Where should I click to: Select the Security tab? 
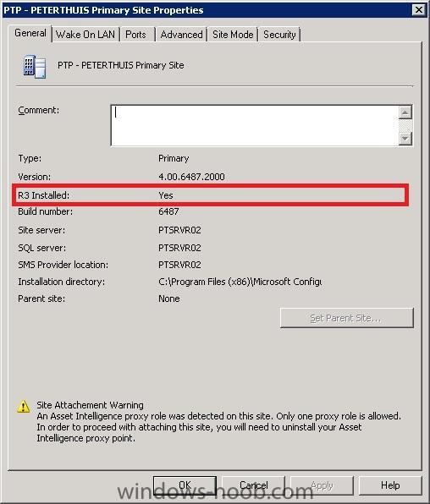[x=279, y=35]
